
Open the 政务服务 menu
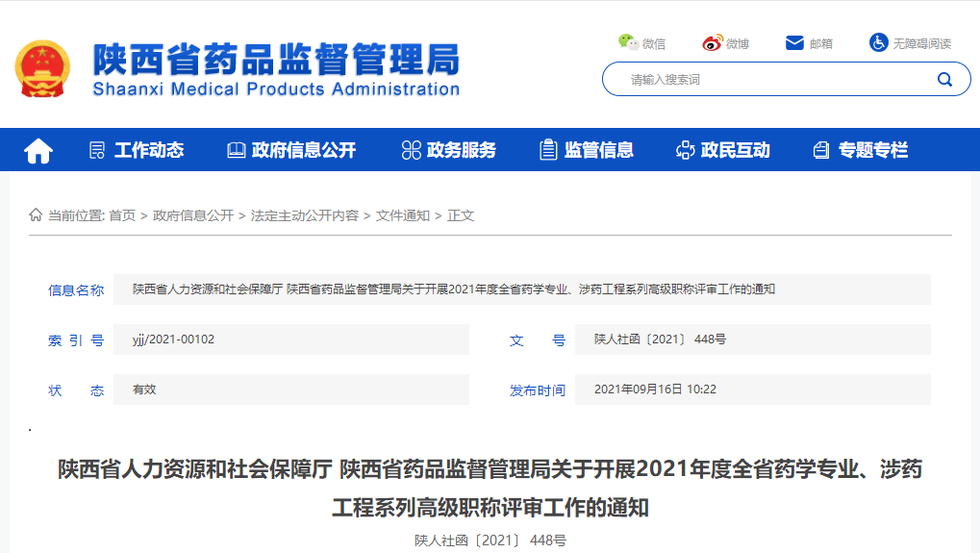click(x=449, y=150)
